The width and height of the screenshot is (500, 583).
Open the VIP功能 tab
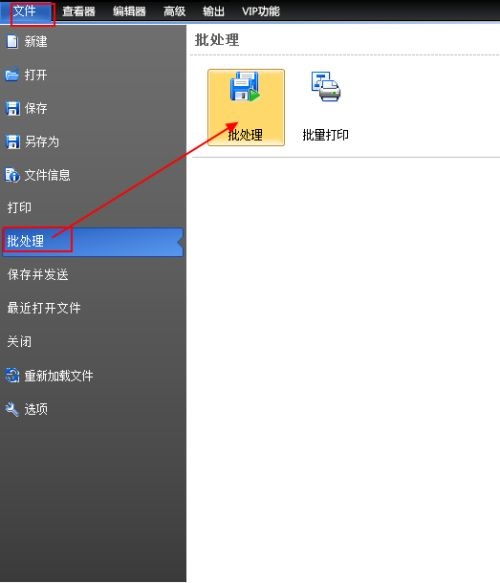(x=261, y=12)
